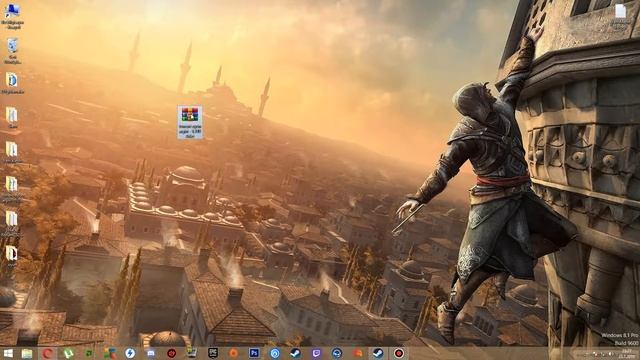640x360 pixels.
Task: Open the orange round icon beside Epic Games
Action: click(x=233, y=353)
